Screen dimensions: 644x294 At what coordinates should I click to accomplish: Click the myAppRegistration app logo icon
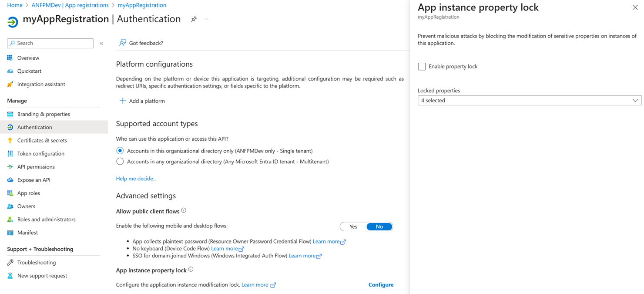tap(13, 21)
